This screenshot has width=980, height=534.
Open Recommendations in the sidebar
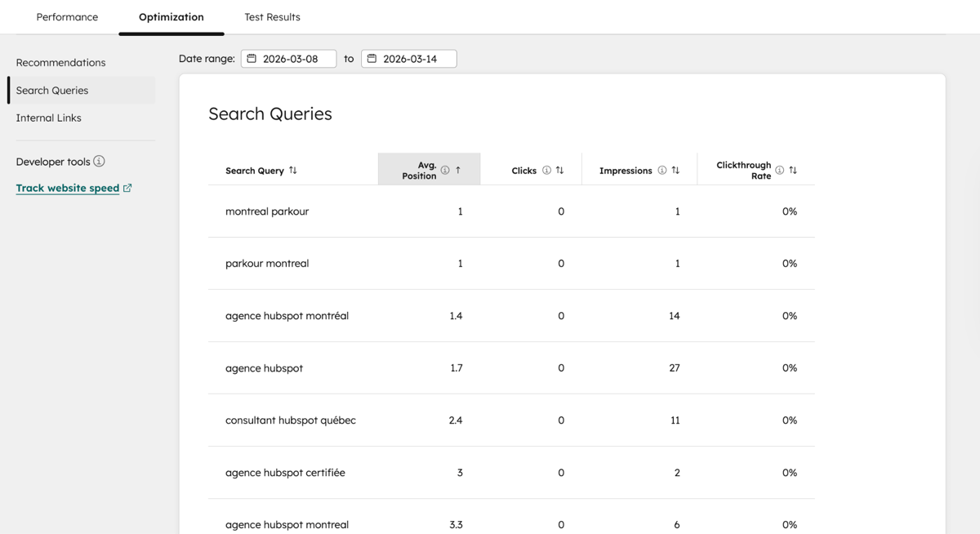(x=60, y=63)
